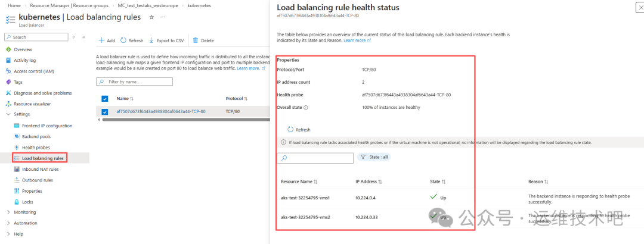The height and width of the screenshot is (244, 644).
Task: Open Health probes menu item
Action: (36, 147)
